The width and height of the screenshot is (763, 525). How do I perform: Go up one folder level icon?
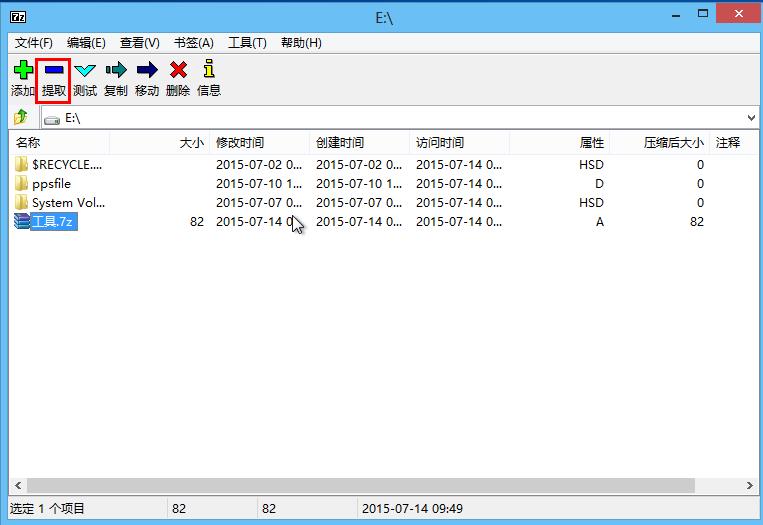click(21, 117)
